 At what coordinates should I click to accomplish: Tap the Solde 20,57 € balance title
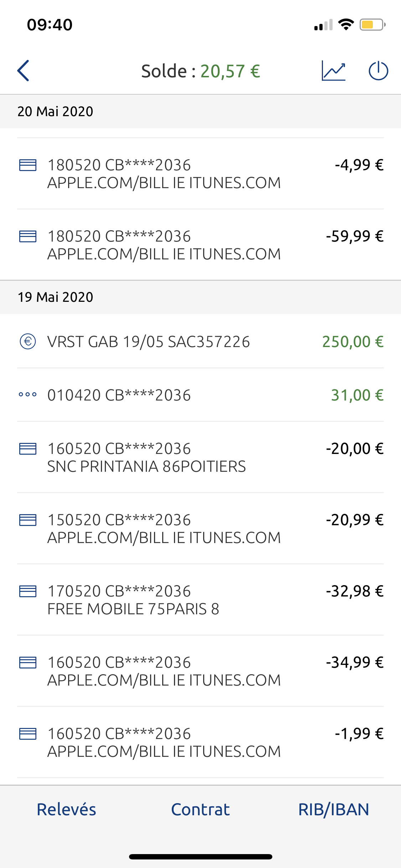coord(201,71)
